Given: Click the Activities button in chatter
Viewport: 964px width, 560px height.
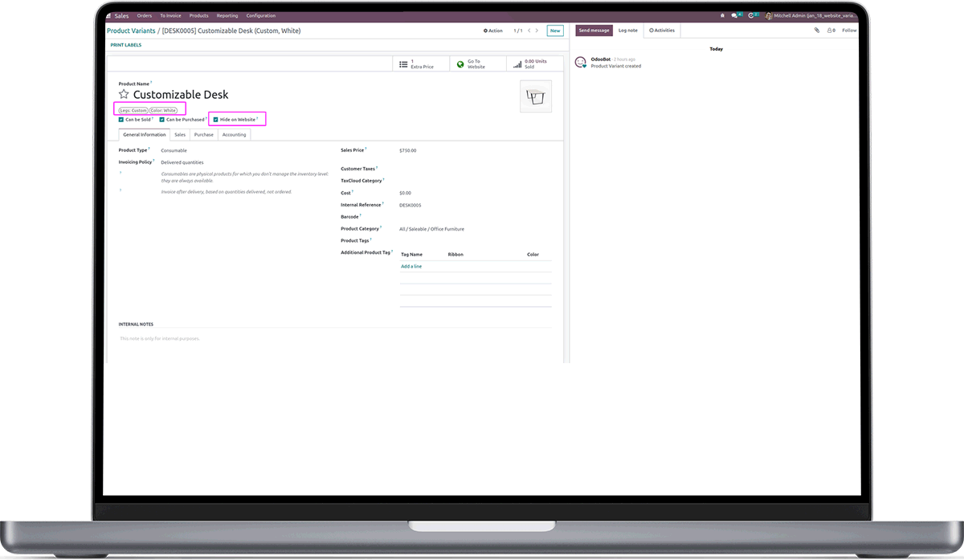Looking at the screenshot, I should click(x=662, y=31).
